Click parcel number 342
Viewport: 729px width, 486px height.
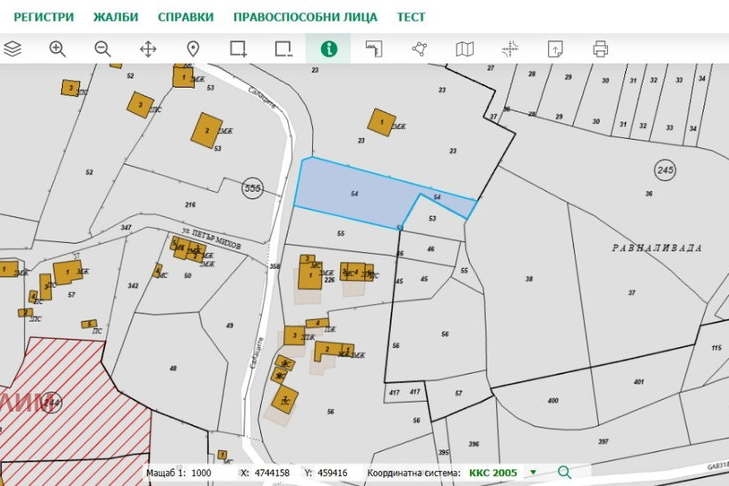pyautogui.click(x=133, y=286)
